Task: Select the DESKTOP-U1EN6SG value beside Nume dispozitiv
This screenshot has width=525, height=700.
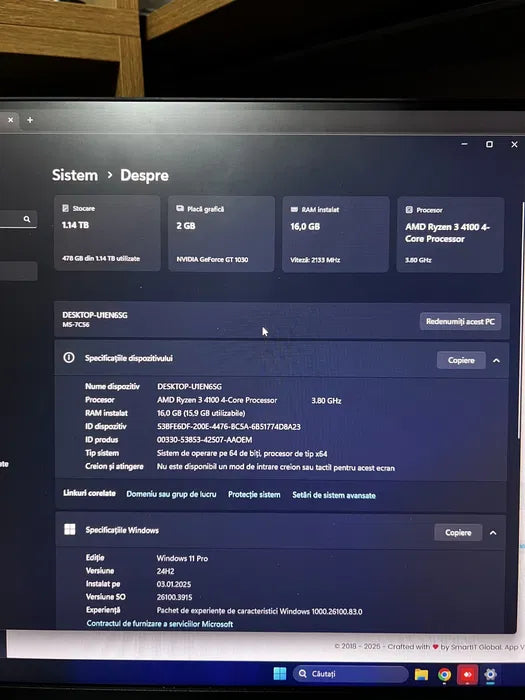Action: tap(189, 386)
